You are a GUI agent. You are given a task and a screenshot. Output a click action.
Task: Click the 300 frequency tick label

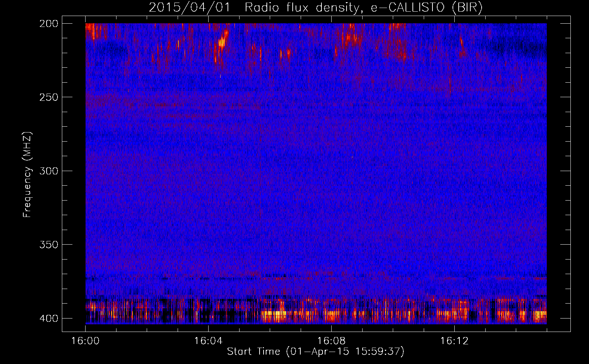click(x=49, y=171)
